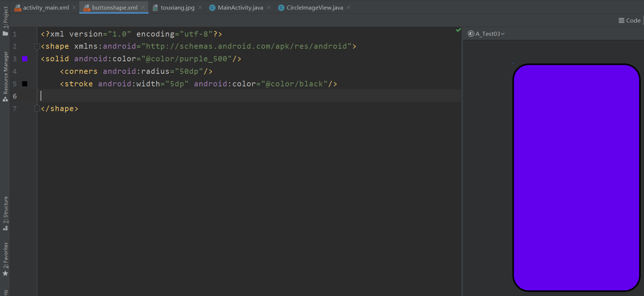The image size is (644, 296).
Task: Collapse the shape opening tag fold marker
Action: (x=37, y=47)
